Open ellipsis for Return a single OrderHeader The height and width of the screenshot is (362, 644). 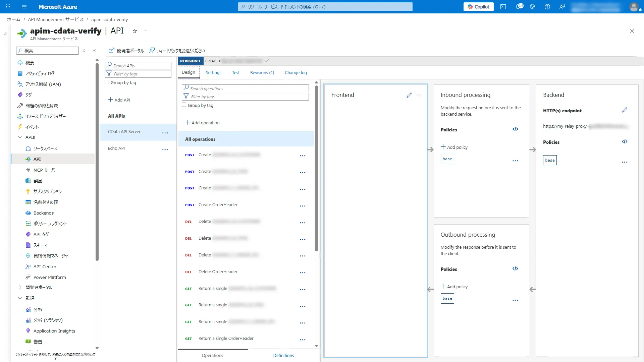303,340
